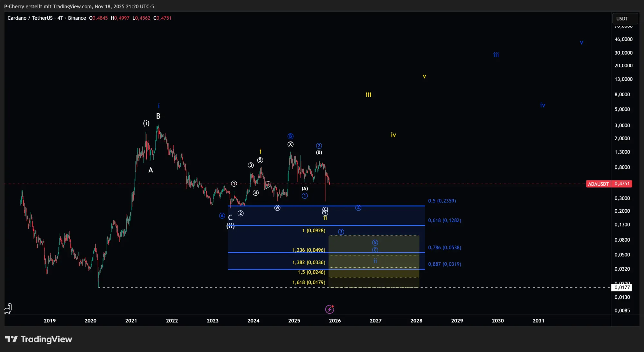Click the 2019 label on the time axis
This screenshot has height=352, width=644.
pos(50,321)
